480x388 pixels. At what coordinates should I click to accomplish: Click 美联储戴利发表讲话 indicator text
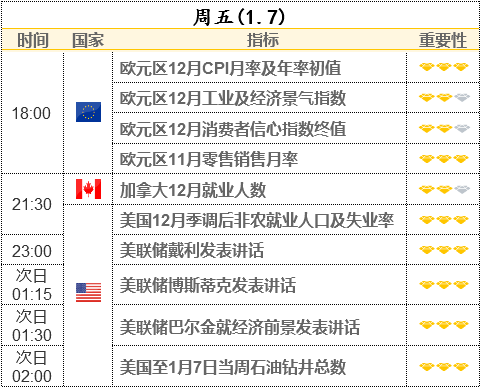[192, 250]
